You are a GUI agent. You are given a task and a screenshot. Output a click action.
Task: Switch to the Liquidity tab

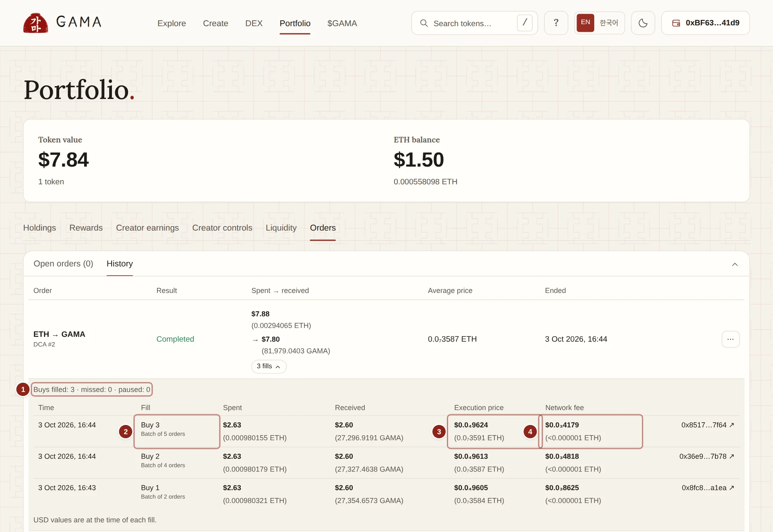[x=281, y=228]
